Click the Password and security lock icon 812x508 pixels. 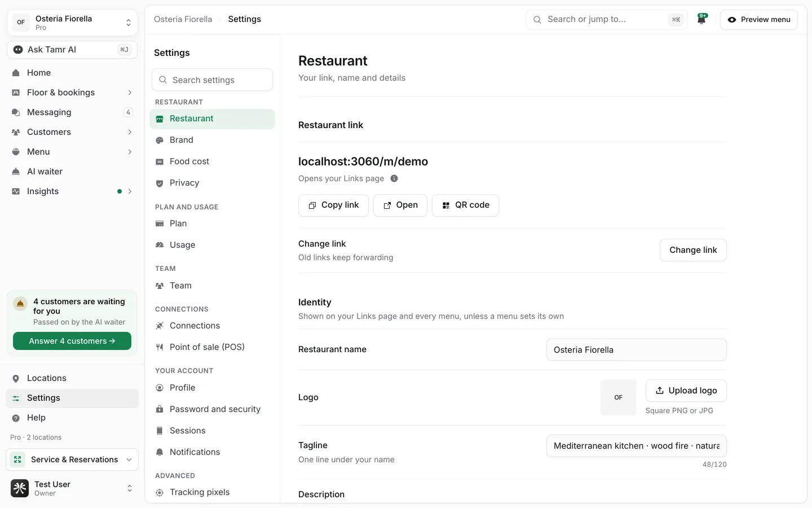coord(160,409)
